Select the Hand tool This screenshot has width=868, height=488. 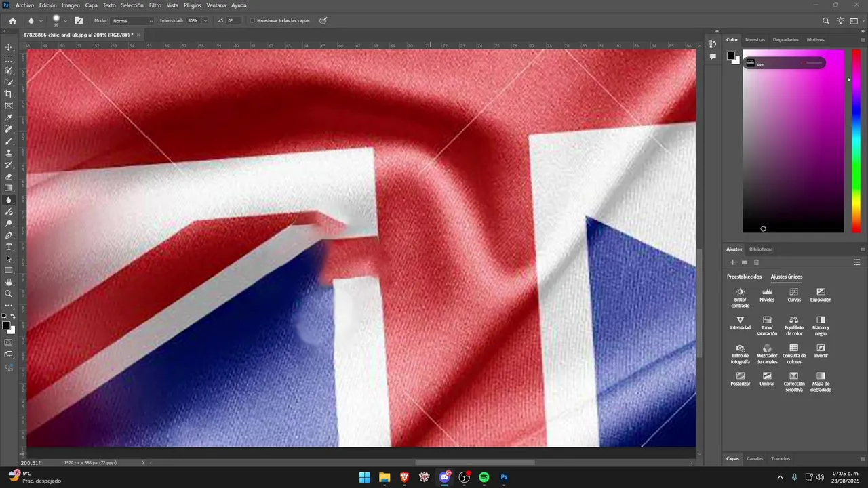9,282
